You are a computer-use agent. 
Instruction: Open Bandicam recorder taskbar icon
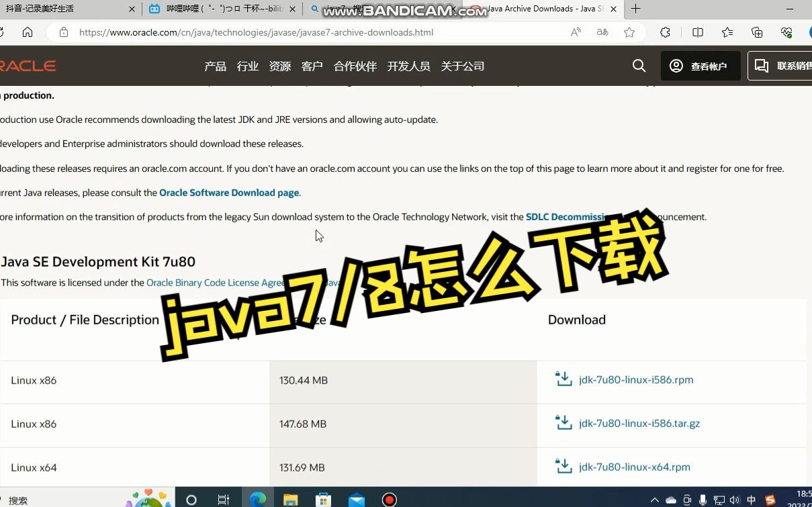[390, 500]
